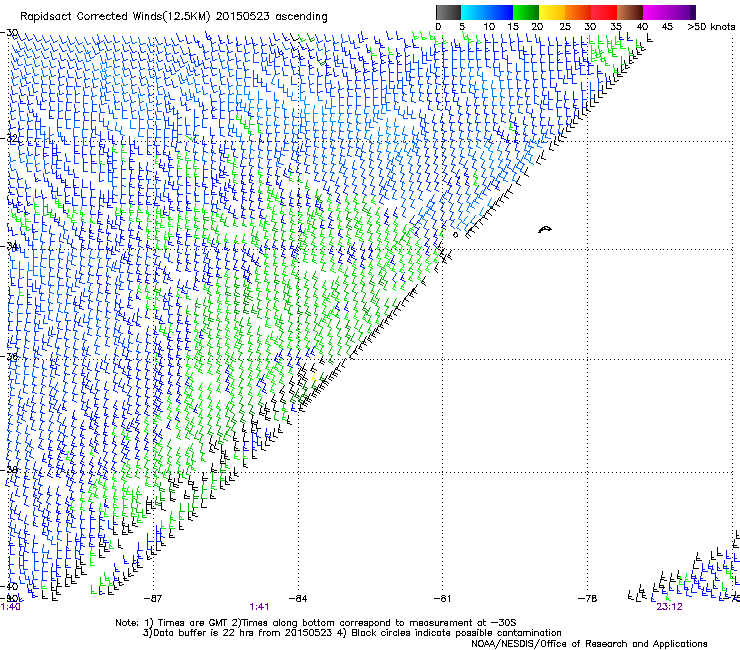The height and width of the screenshot is (650, 740).
Task: Click the legend scale value "45"
Action: point(667,27)
